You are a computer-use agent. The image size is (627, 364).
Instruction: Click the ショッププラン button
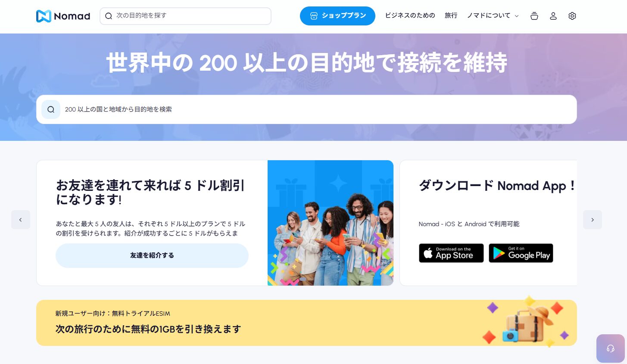tap(337, 16)
